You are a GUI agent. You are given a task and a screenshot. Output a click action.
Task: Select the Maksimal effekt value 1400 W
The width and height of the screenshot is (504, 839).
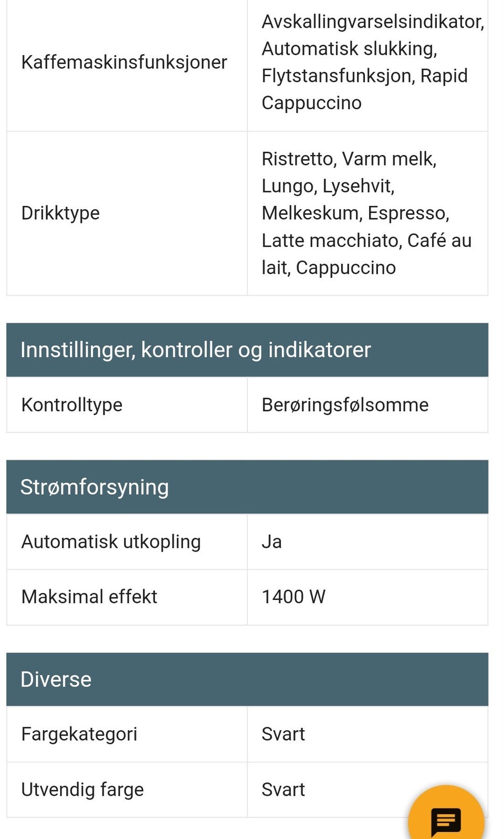294,597
